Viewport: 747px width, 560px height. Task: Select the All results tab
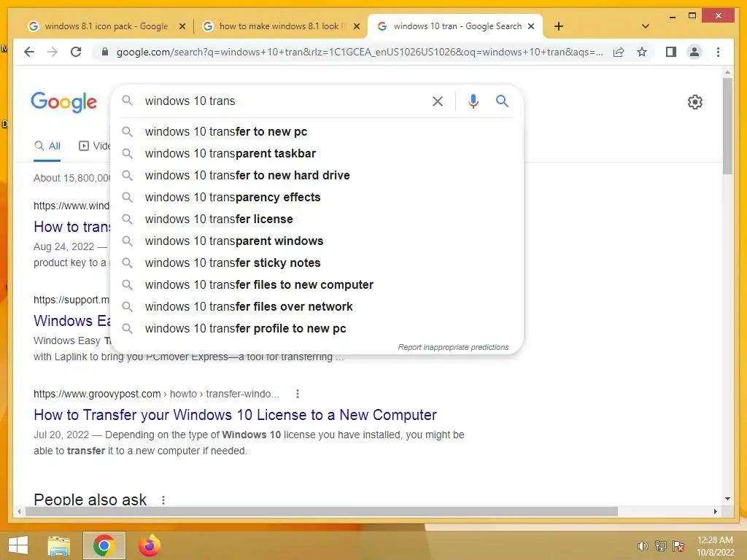click(47, 146)
